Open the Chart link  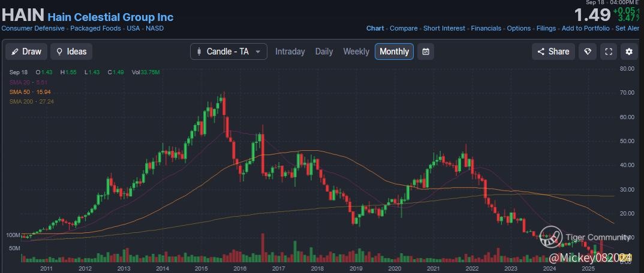coord(375,28)
